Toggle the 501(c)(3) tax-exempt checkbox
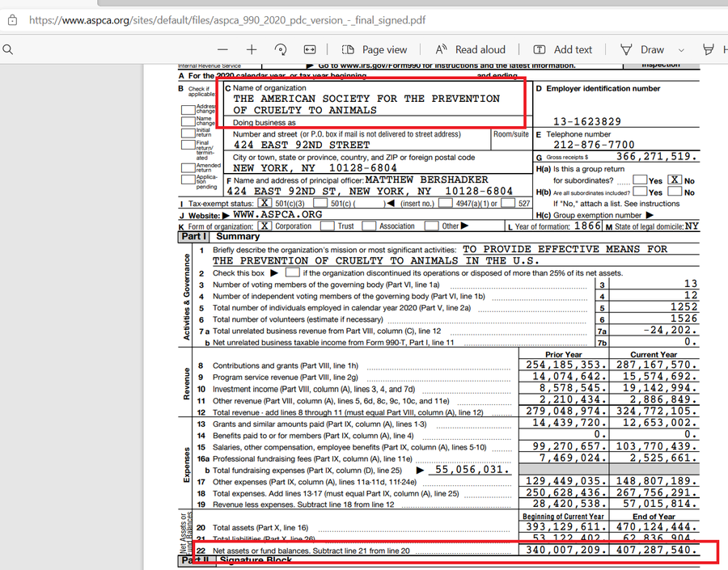The width and height of the screenshot is (728, 570). pos(265,203)
